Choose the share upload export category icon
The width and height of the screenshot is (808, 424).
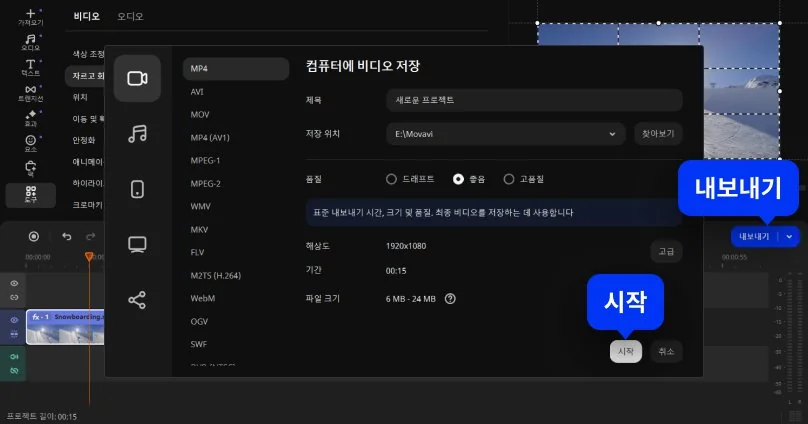[x=137, y=300]
